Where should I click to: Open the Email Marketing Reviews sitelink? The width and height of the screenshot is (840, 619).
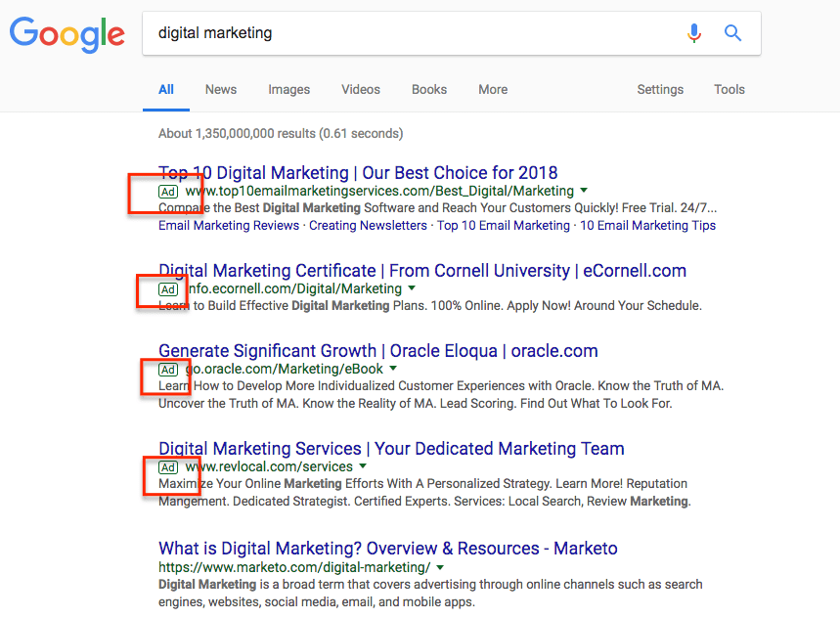pyautogui.click(x=229, y=226)
